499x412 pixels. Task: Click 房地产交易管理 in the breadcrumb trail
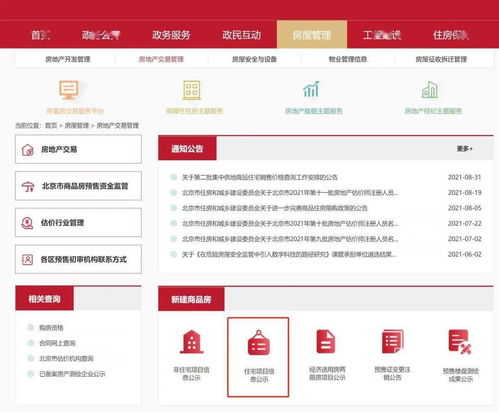[117, 125]
